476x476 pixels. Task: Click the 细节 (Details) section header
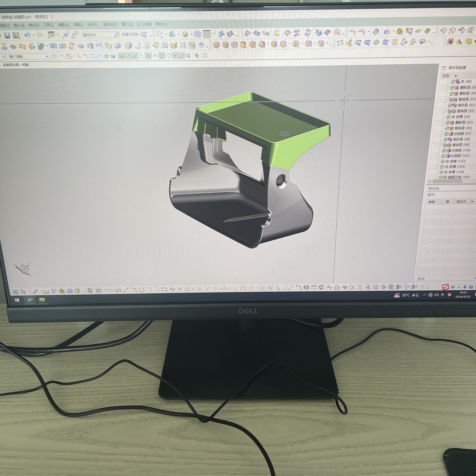(431, 195)
